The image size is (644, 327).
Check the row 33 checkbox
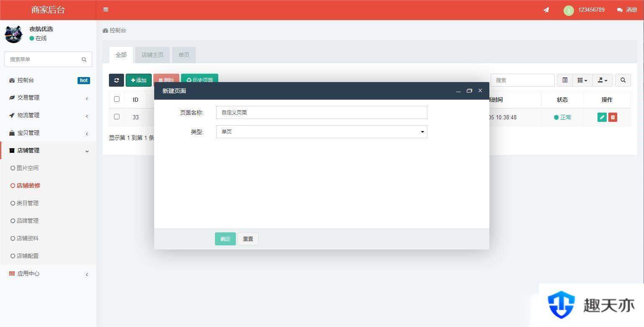(116, 117)
